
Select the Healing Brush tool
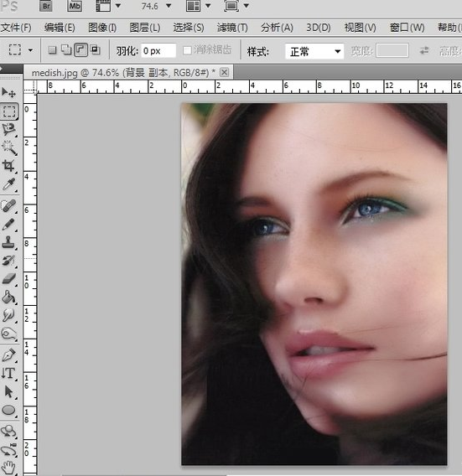(9, 206)
